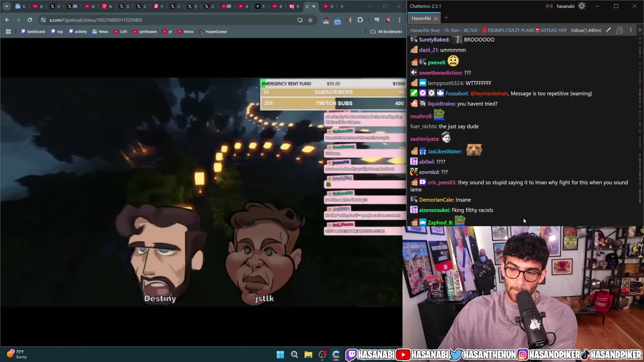
Task: Open Windows taskbar search
Action: point(294,354)
